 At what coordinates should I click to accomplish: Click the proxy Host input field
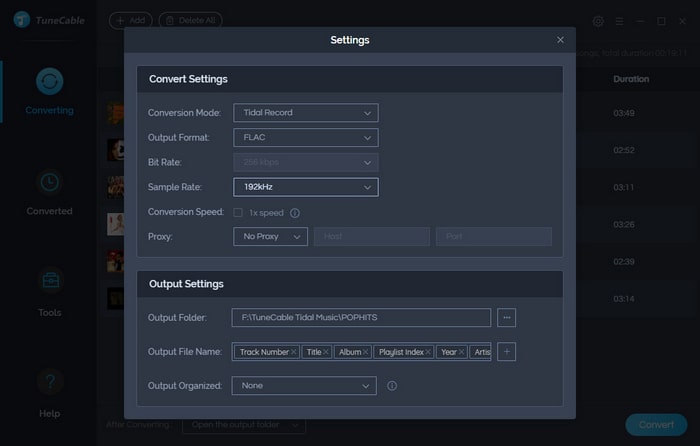point(372,237)
